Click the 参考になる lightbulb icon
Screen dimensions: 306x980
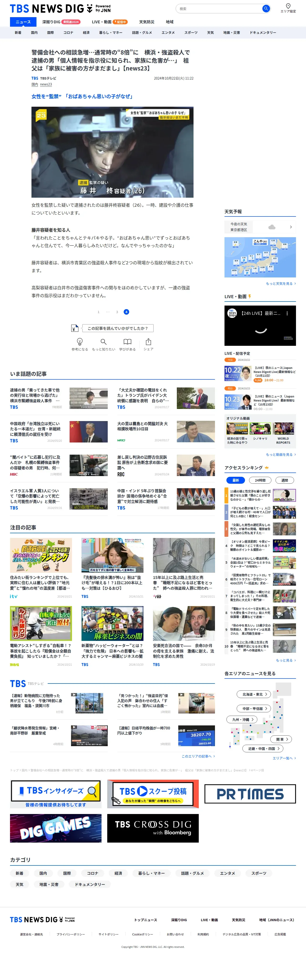pyautogui.click(x=80, y=341)
